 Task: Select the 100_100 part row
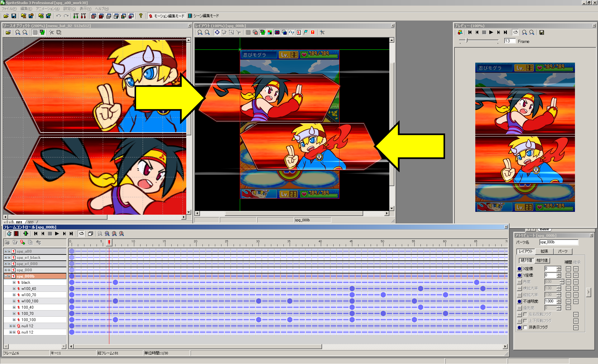35,320
